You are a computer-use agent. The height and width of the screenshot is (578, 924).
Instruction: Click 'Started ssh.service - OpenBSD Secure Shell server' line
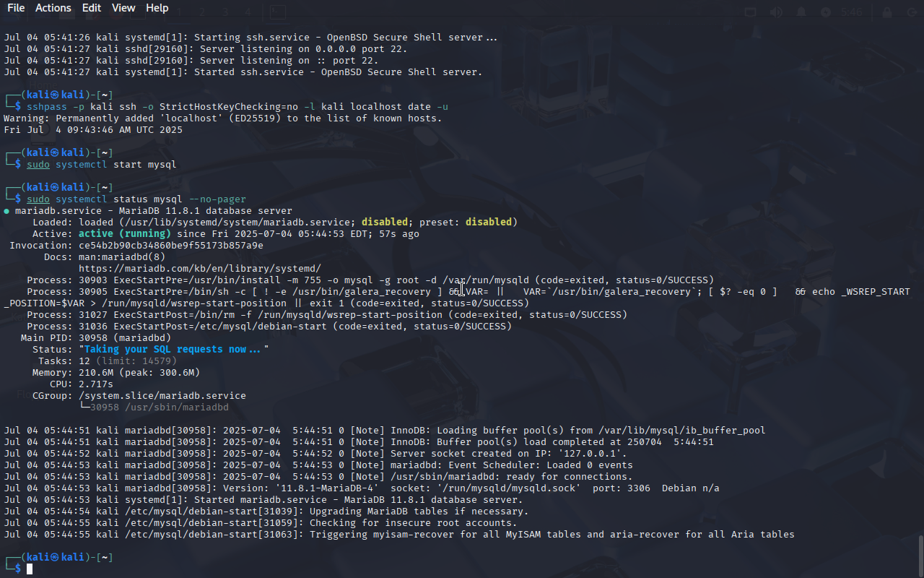pos(243,72)
